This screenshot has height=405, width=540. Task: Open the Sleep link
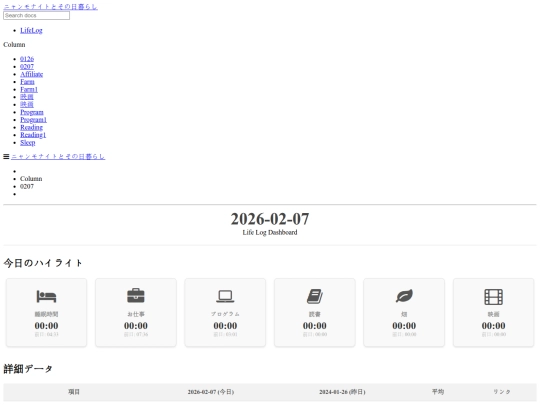click(28, 143)
